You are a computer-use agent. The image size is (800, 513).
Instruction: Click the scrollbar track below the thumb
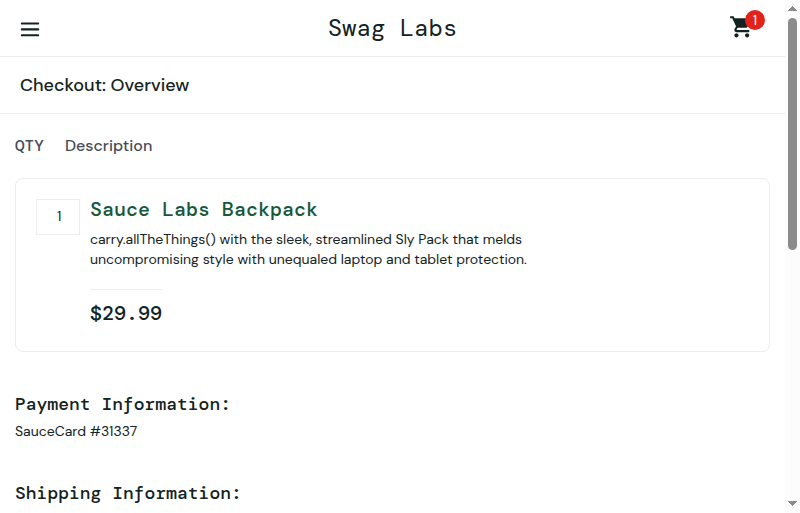coord(792,373)
